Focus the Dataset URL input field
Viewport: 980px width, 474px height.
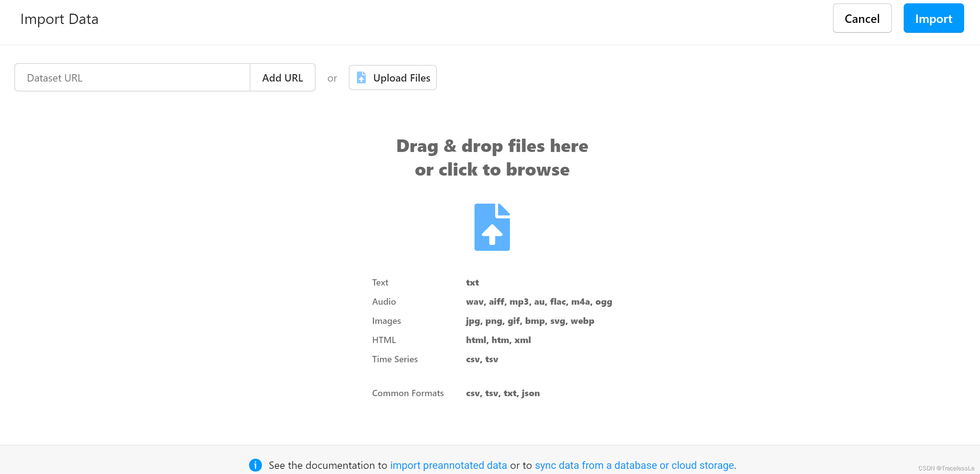[132, 78]
